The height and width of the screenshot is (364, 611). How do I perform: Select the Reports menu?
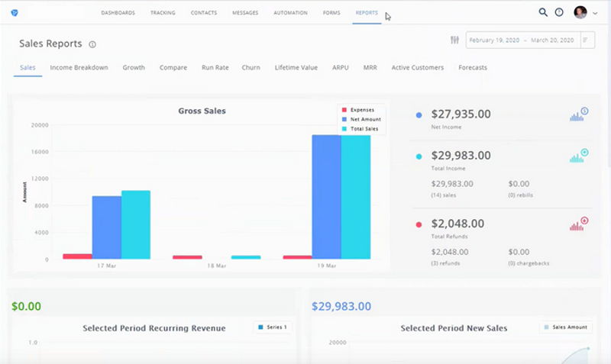point(367,13)
